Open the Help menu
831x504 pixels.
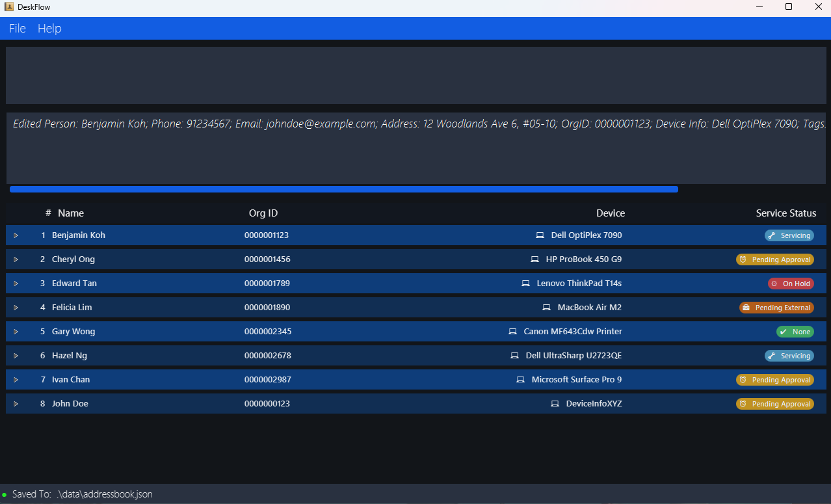coord(49,29)
